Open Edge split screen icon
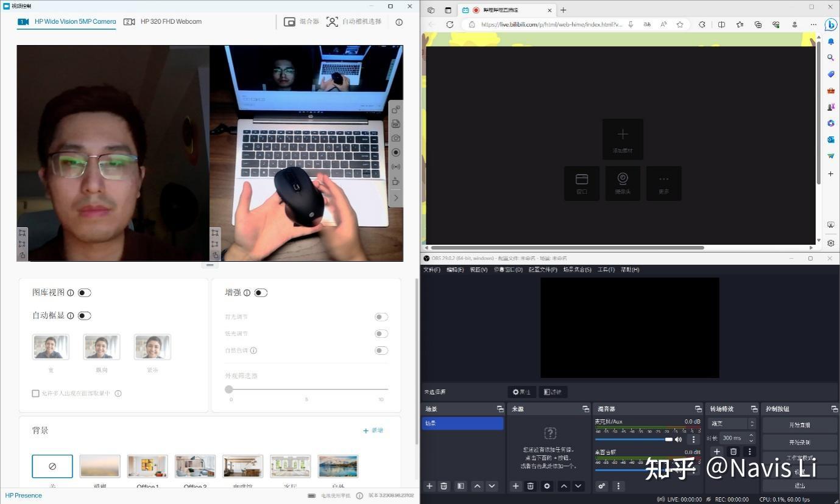 click(721, 24)
